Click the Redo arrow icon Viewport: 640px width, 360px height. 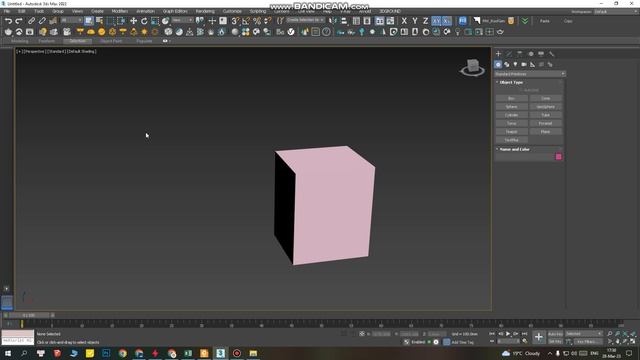pos(19,21)
